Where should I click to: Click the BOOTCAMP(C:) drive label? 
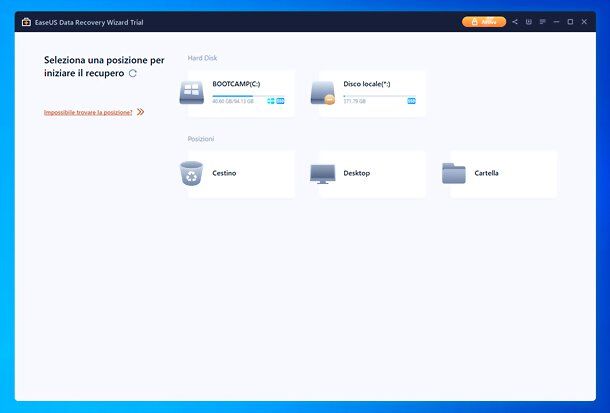click(x=236, y=84)
